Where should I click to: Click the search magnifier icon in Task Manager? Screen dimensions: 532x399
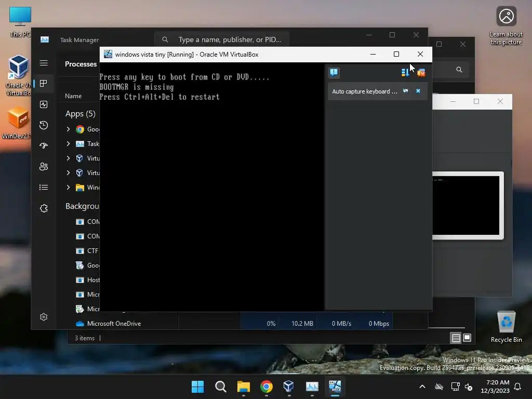coord(165,39)
